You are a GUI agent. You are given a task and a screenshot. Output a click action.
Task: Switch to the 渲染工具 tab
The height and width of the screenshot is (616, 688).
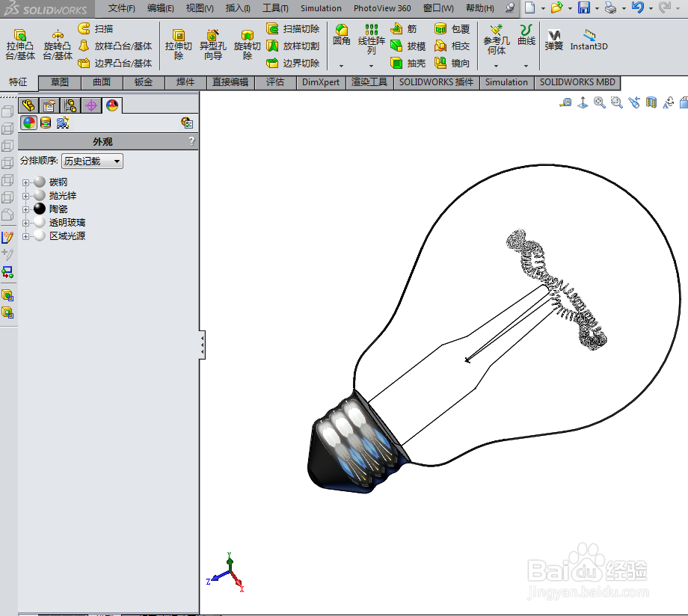coord(369,82)
